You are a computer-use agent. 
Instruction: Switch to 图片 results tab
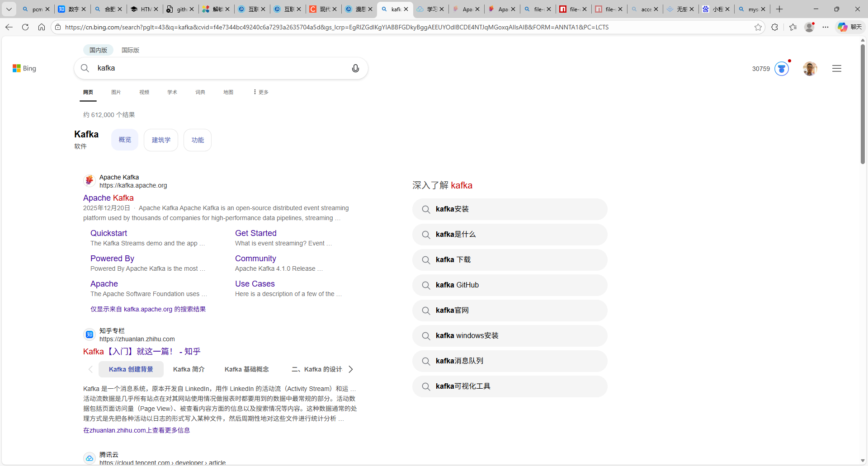click(116, 92)
